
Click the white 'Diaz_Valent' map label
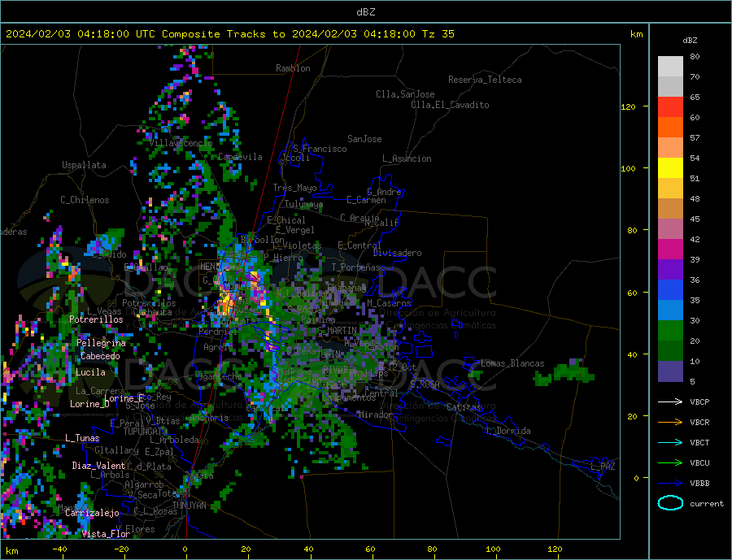[98, 466]
